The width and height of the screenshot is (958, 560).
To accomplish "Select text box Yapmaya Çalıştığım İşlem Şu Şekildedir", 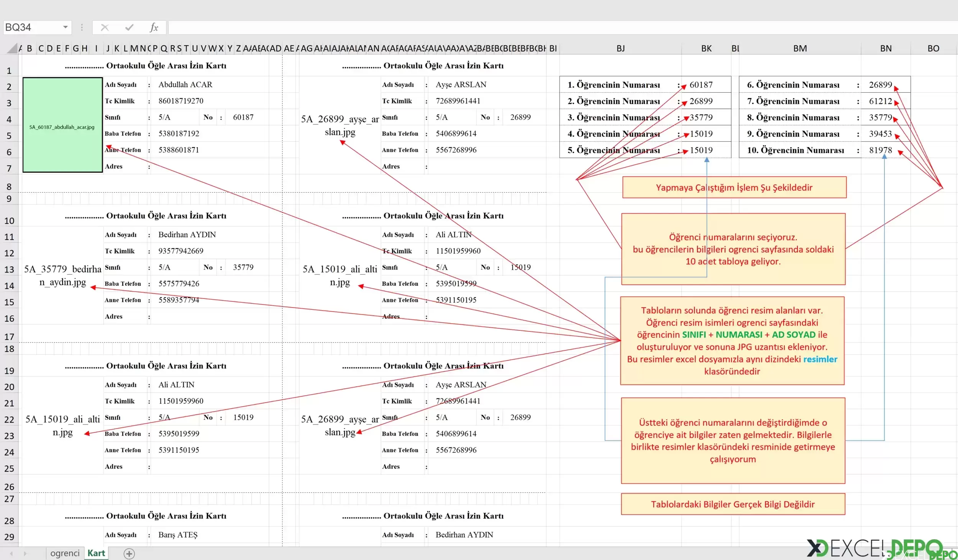I will pyautogui.click(x=734, y=187).
